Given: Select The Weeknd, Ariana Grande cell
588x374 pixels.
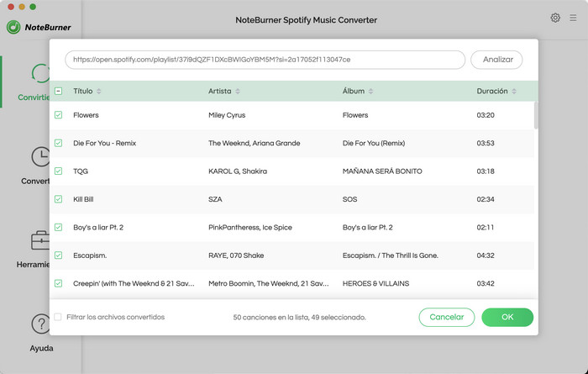Looking at the screenshot, I should (255, 143).
